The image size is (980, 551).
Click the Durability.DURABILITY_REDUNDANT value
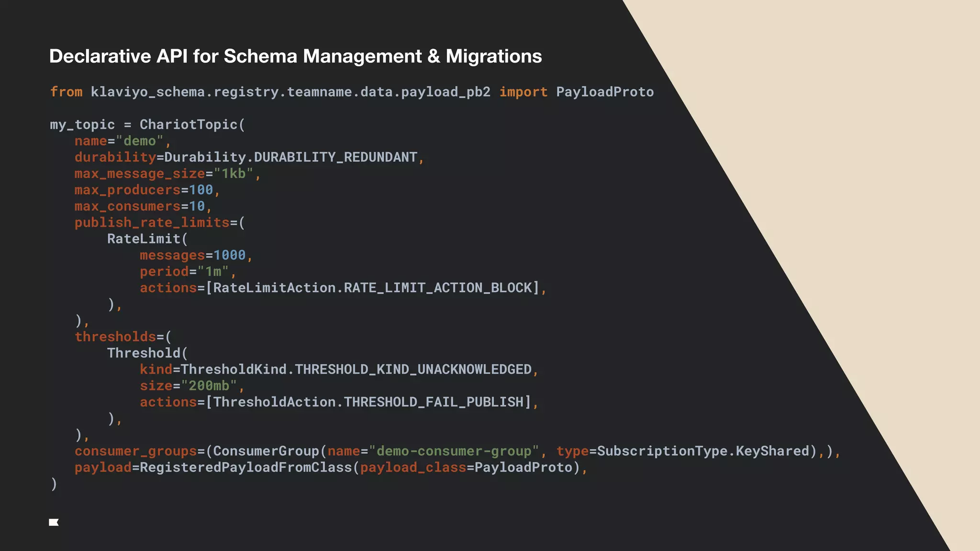pyautogui.click(x=290, y=157)
